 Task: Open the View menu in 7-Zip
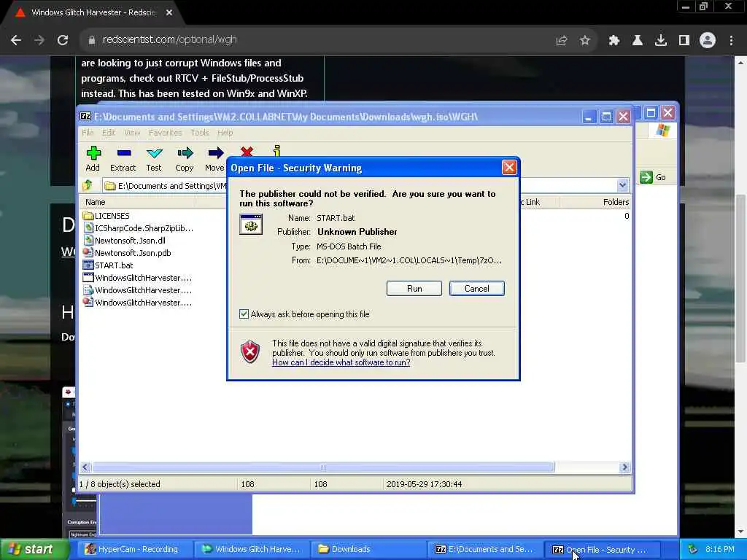[x=132, y=133]
